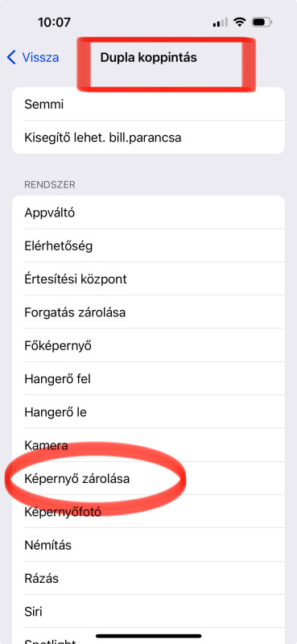
Task: Pick Rázás from the list
Action: [148, 578]
